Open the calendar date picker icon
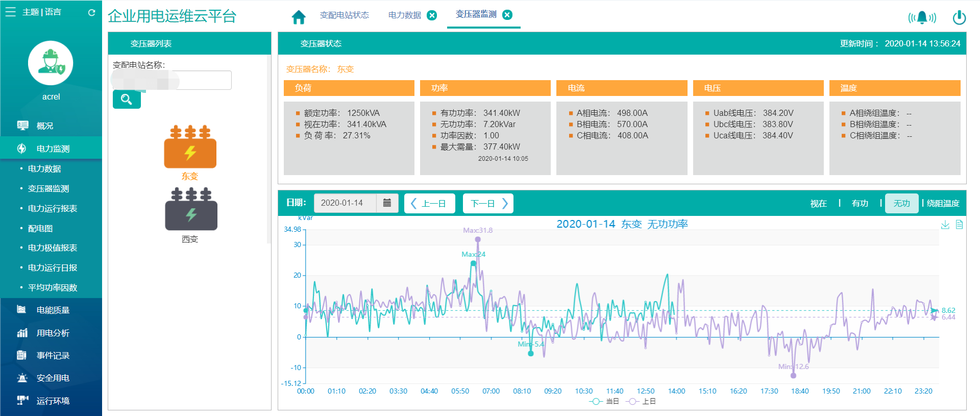This screenshot has height=416, width=980. [387, 203]
